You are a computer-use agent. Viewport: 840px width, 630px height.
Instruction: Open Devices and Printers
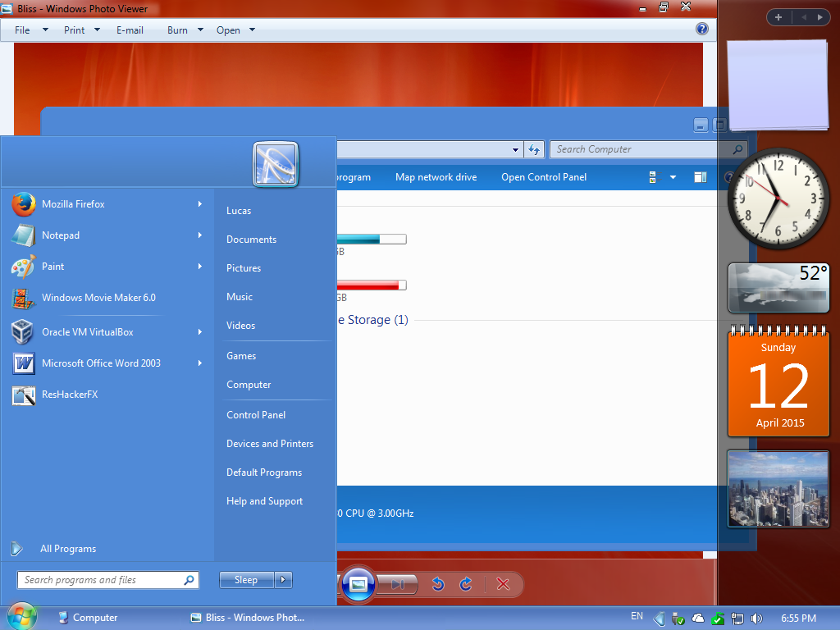(x=270, y=444)
